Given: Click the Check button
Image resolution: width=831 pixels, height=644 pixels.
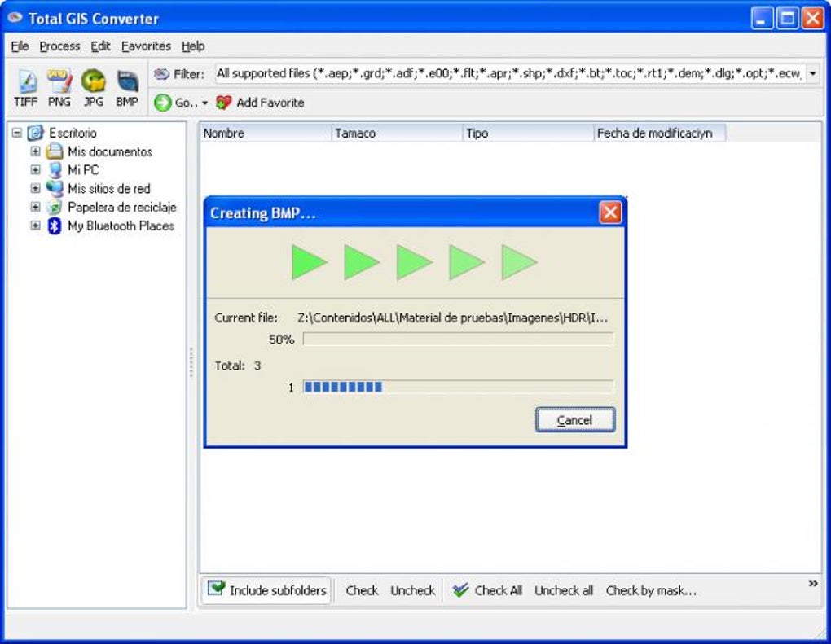Looking at the screenshot, I should tap(362, 590).
